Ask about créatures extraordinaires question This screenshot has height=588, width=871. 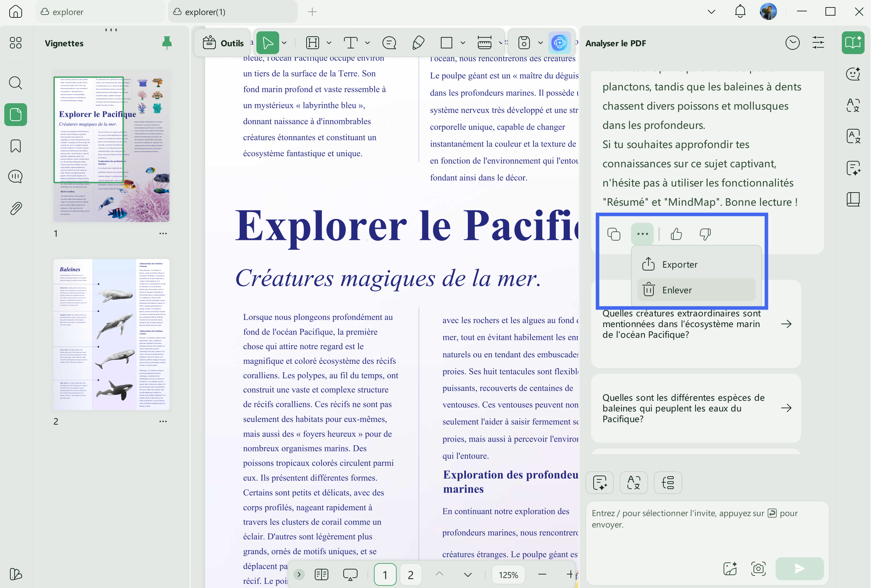pos(696,324)
